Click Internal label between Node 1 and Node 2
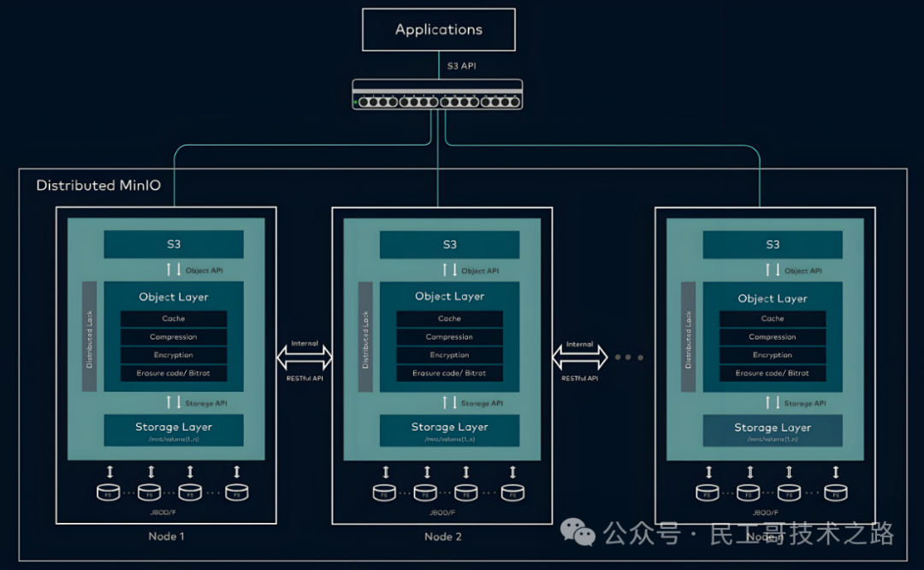924x570 pixels. click(305, 343)
